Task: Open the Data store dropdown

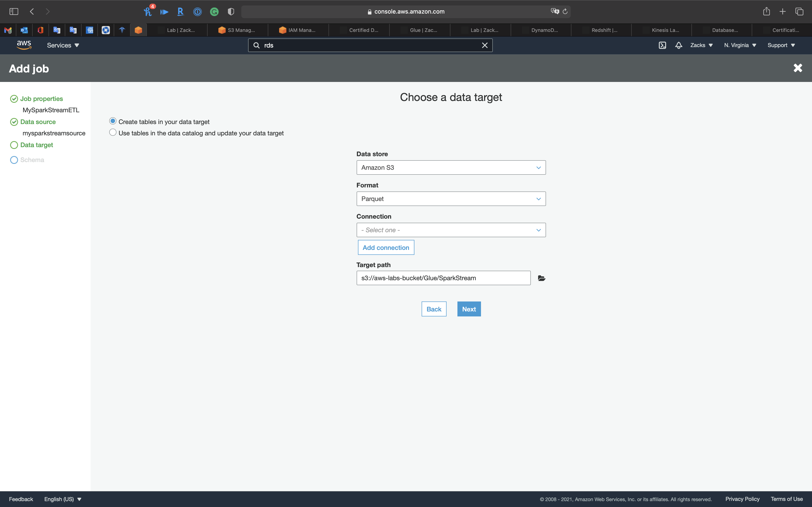Action: click(x=451, y=168)
